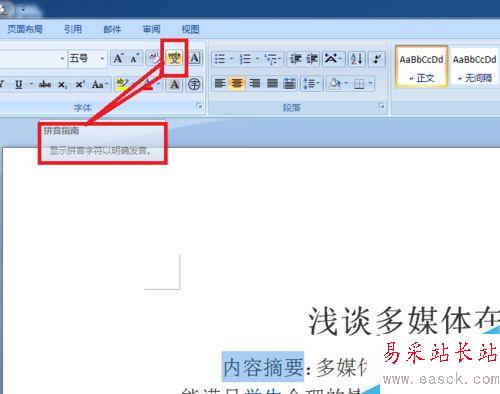This screenshot has height=394, width=500.
Task: Click the Decrease Indent icon
Action: pyautogui.click(x=295, y=59)
